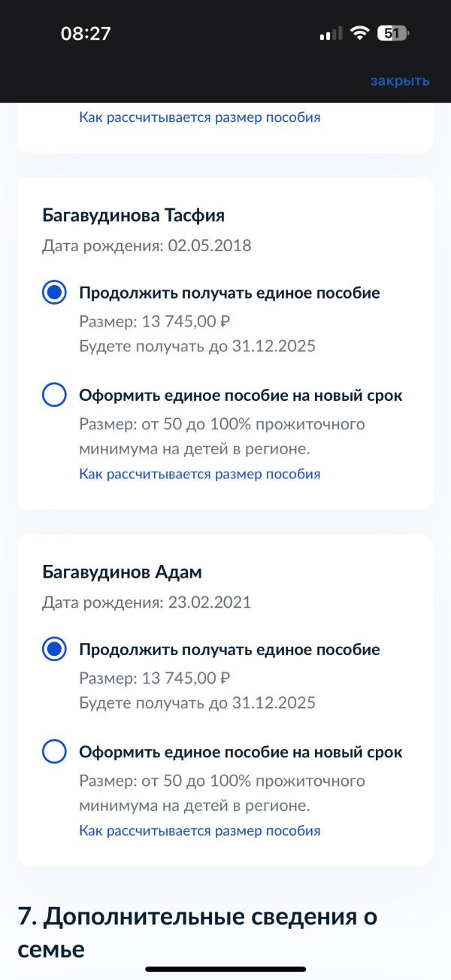Open "Как рассчитывается размер пособия" above Тасфия's card

tap(199, 117)
